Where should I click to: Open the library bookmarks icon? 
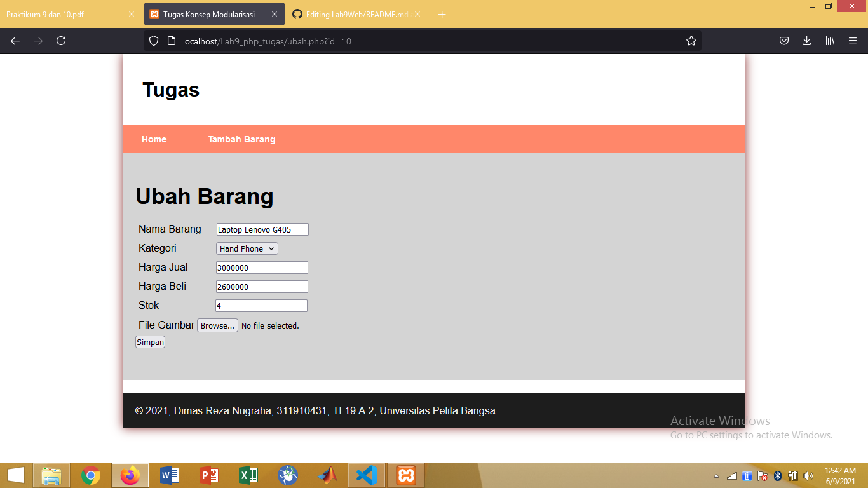[830, 41]
